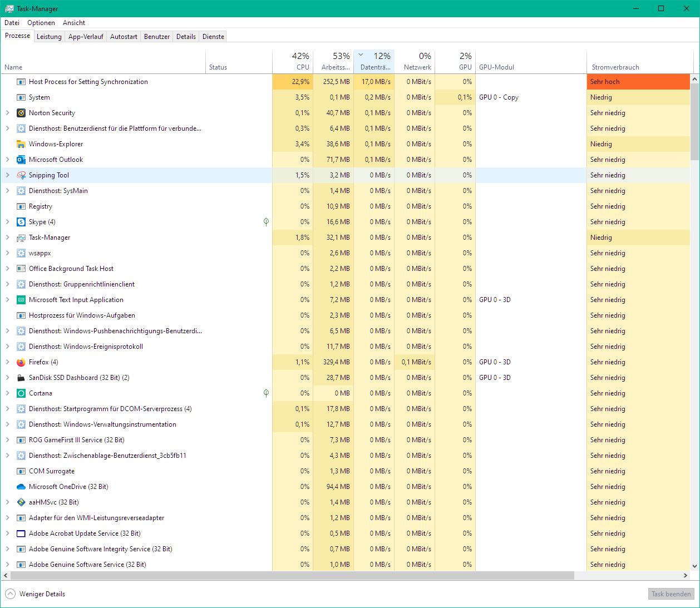The image size is (700, 608).
Task: Expand the Norton Security process group
Action: (7, 113)
